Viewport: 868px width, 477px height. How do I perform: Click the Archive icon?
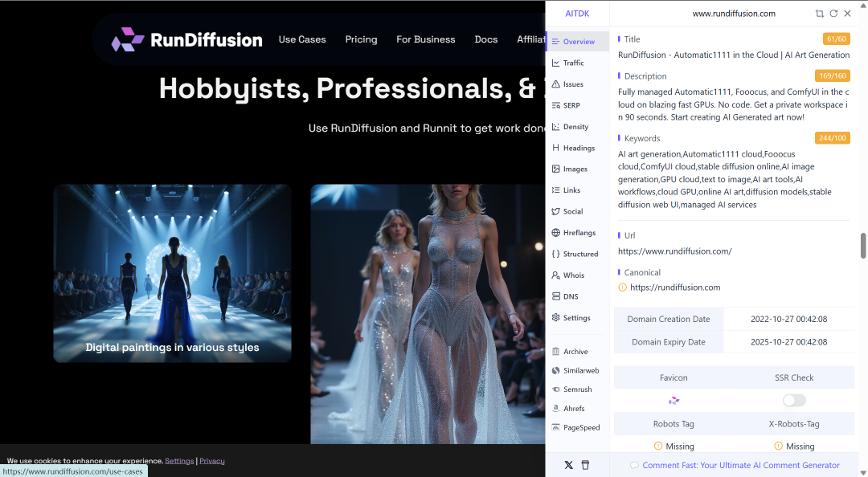pos(556,352)
